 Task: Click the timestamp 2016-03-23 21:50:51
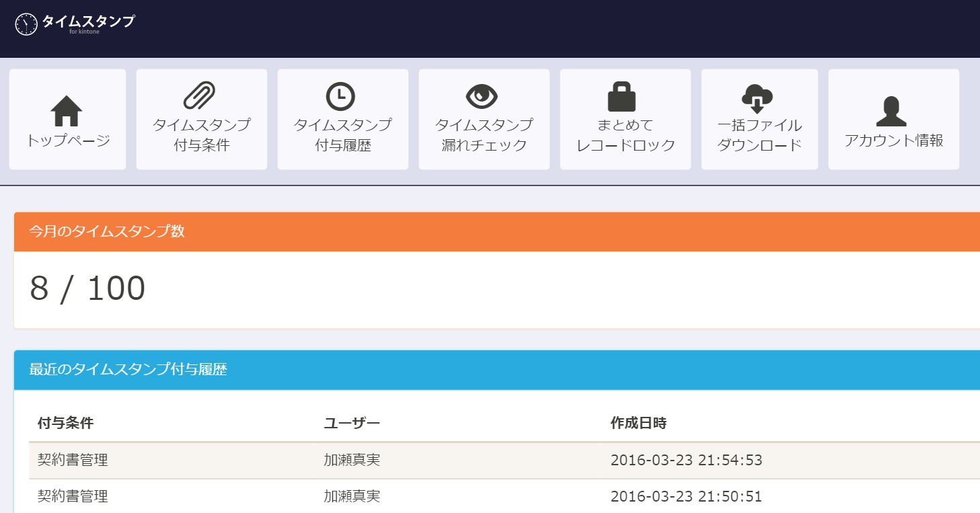pyautogui.click(x=686, y=496)
